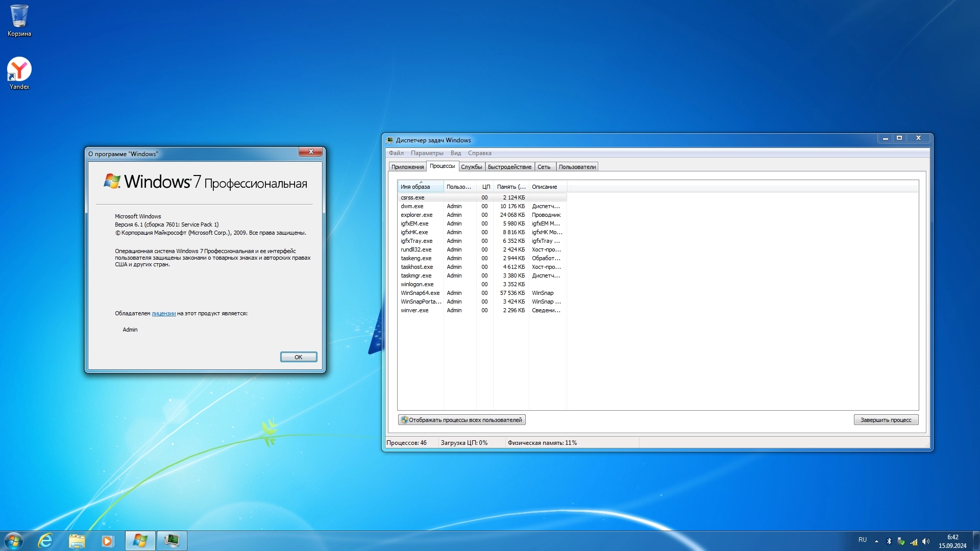Select the explorer.exe process row
The image size is (980, 551).
pyautogui.click(x=416, y=215)
